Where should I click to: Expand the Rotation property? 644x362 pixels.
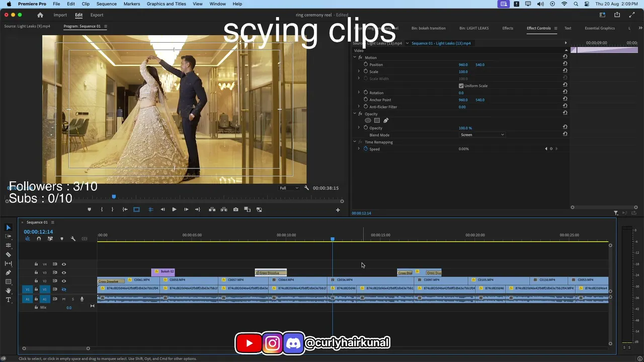(359, 93)
